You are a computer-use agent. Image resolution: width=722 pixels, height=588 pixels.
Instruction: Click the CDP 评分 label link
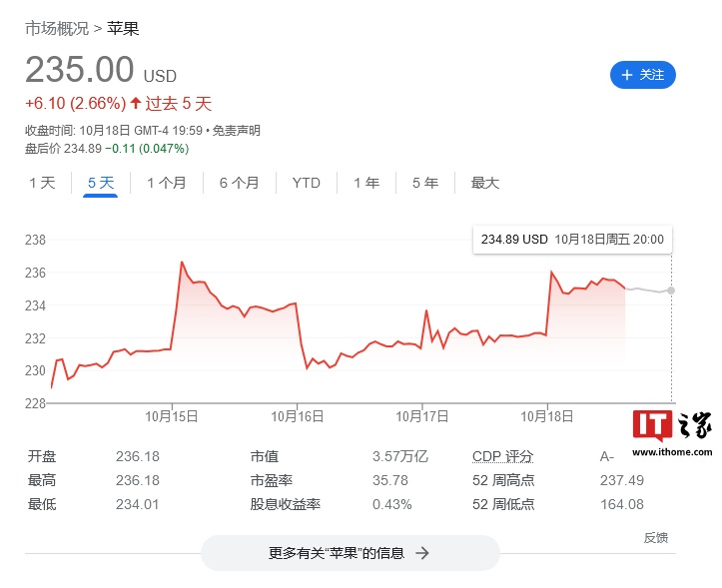pos(502,456)
